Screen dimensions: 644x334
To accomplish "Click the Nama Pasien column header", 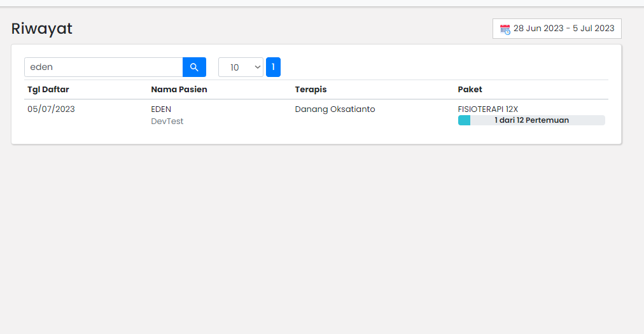I will pyautogui.click(x=179, y=90).
